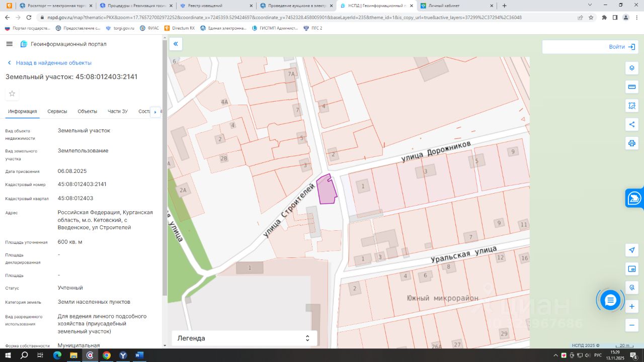Switch to the Проведение аукциона browser tab
This screenshot has width=644, height=362.
(296, 6)
